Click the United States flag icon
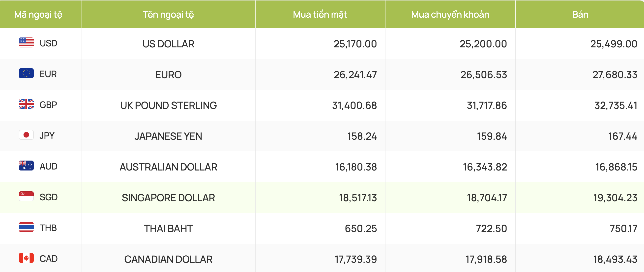 [26, 42]
